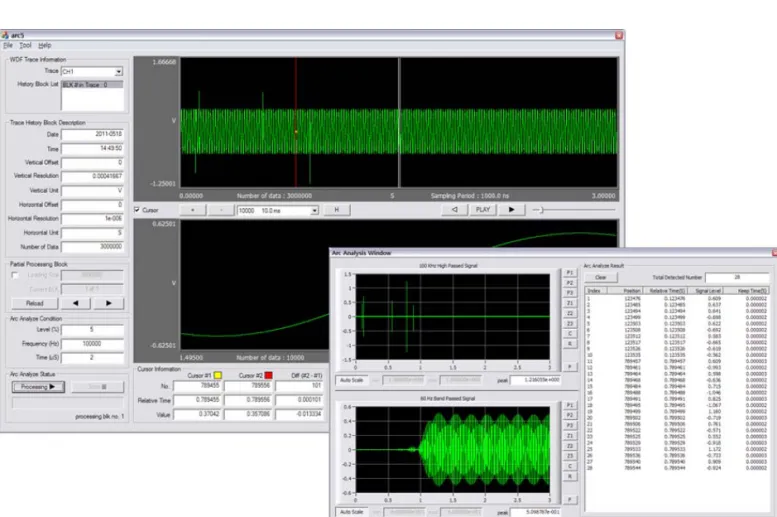Image resolution: width=777 pixels, height=517 pixels.
Task: Select BLK entry in History Block List
Action: click(92, 85)
